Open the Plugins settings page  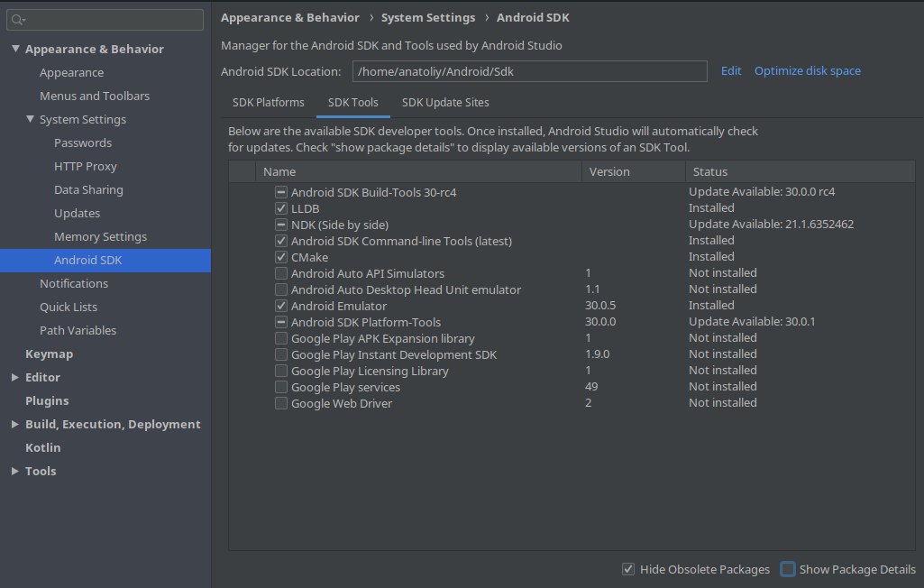[47, 400]
